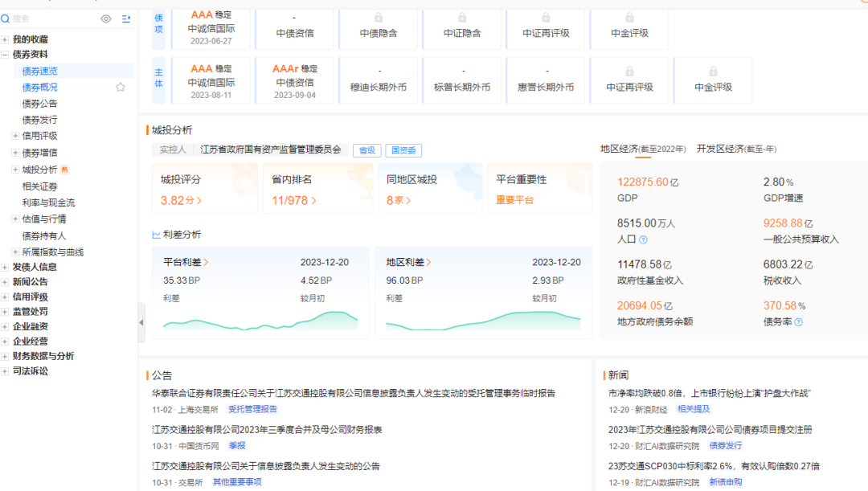
Task: Click the search magnifier icon
Action: pos(6,18)
